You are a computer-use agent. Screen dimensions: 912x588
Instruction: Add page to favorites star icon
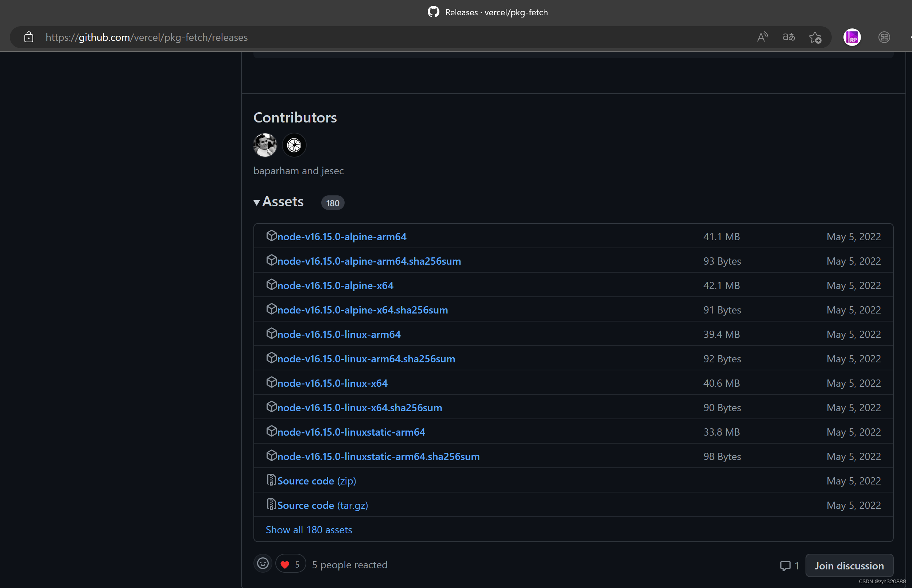[815, 38]
